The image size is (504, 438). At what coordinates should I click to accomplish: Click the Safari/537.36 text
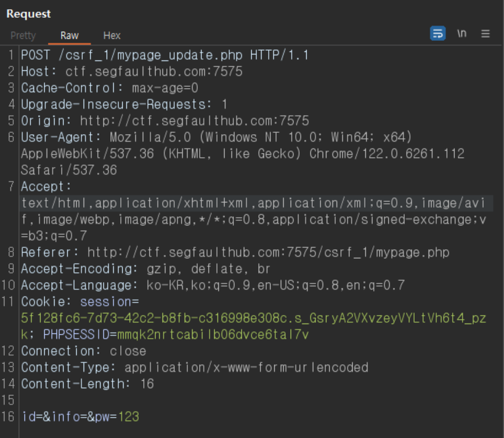click(69, 170)
